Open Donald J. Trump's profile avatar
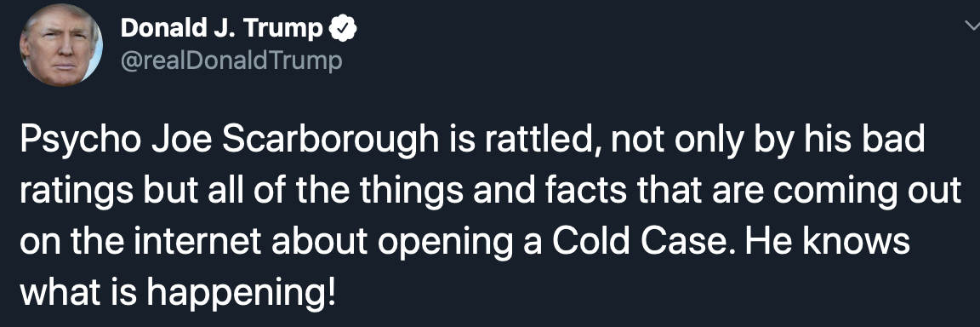Image resolution: width=980 pixels, height=327 pixels. (61, 44)
